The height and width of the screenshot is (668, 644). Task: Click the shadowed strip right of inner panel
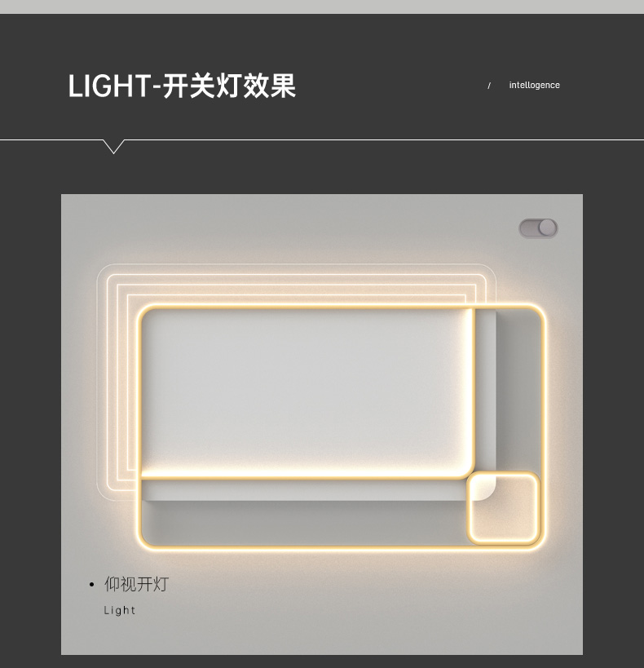click(518, 387)
